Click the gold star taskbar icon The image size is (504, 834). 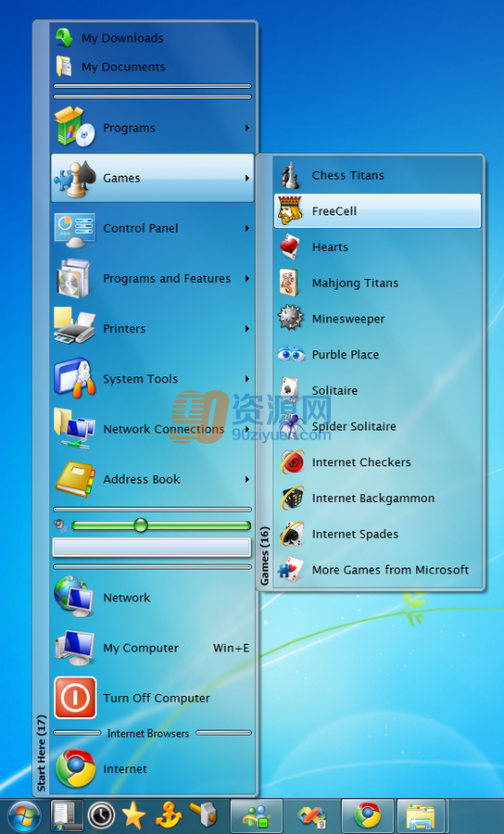134,815
